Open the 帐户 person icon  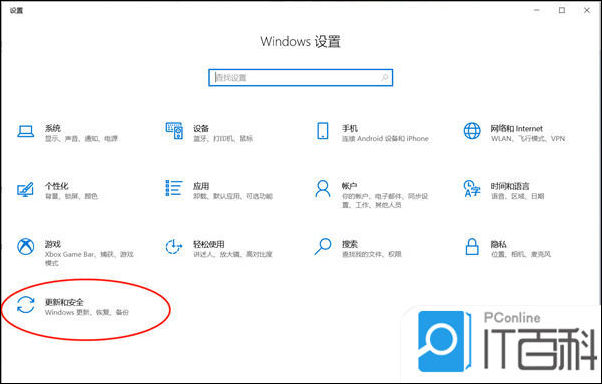tap(322, 189)
